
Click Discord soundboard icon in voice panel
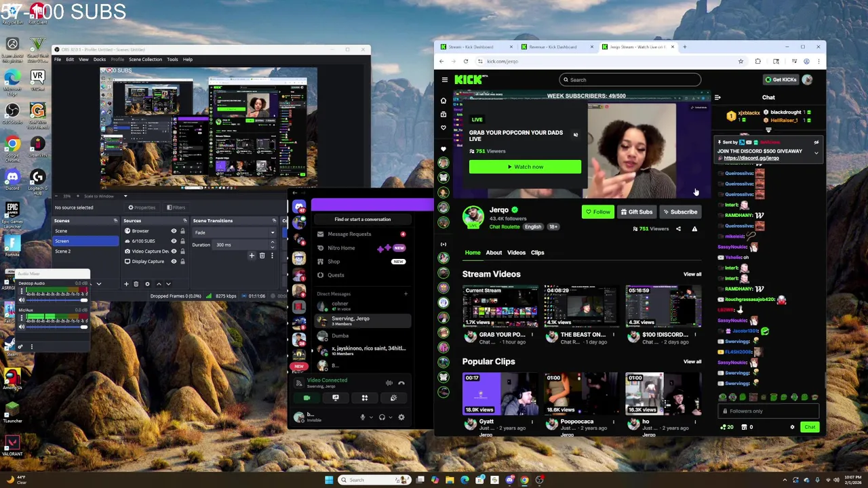393,398
